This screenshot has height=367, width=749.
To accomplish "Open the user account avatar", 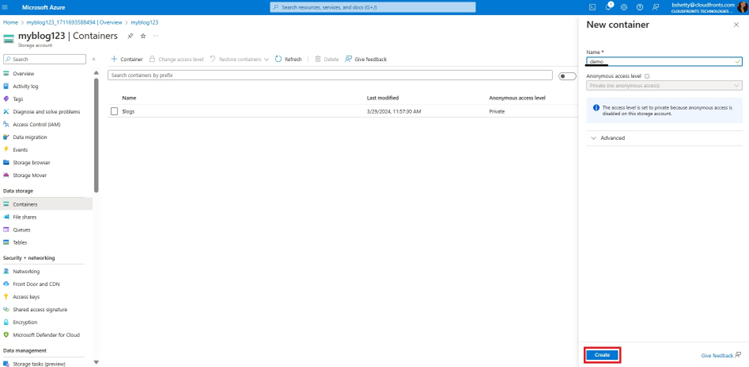I will (742, 7).
